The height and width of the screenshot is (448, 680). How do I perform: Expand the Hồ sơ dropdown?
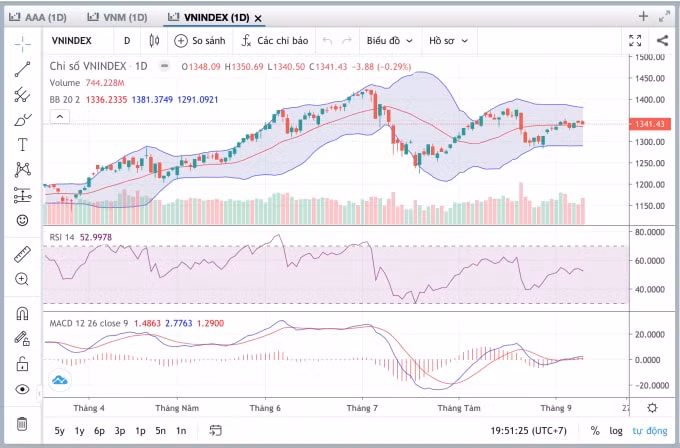[448, 41]
